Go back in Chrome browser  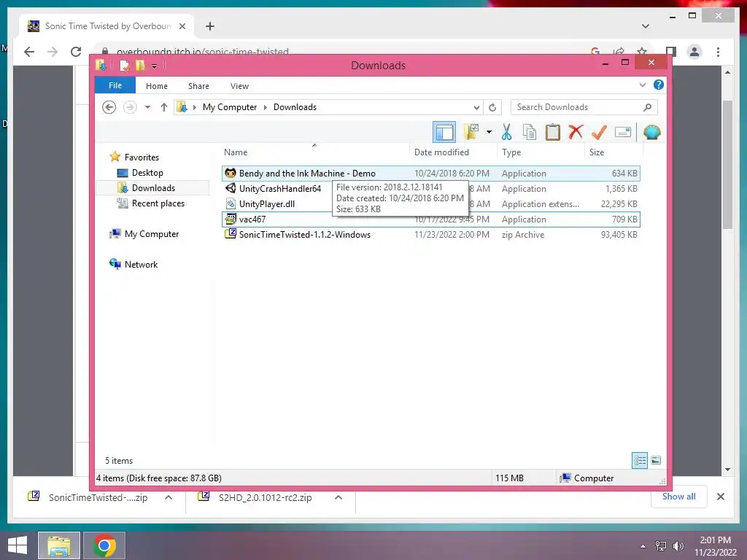29,52
